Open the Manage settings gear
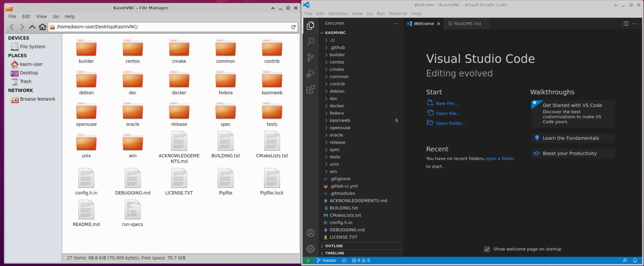Screen dimensions: 644x266 pos(310,249)
